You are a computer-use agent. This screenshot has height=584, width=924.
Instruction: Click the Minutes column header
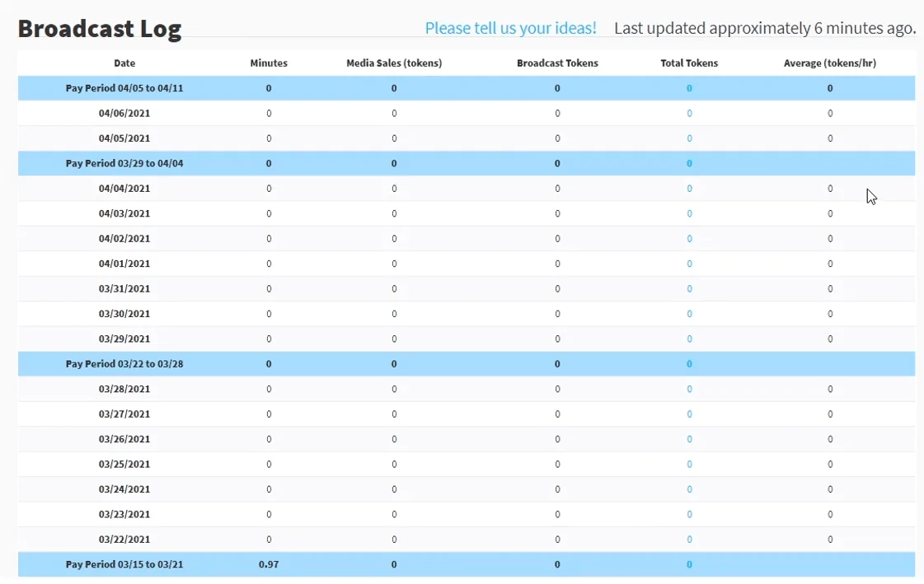pyautogui.click(x=269, y=63)
